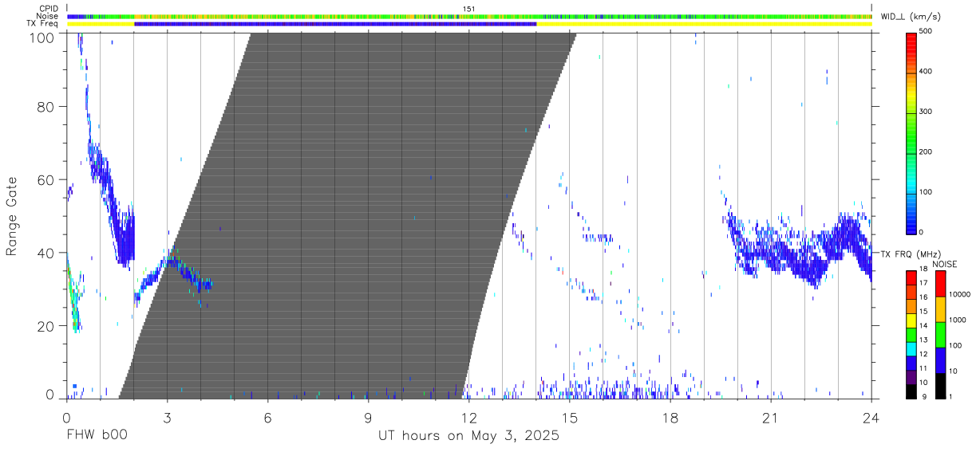The image size is (980, 452).
Task: Click the FHW b00 label
Action: tap(96, 435)
